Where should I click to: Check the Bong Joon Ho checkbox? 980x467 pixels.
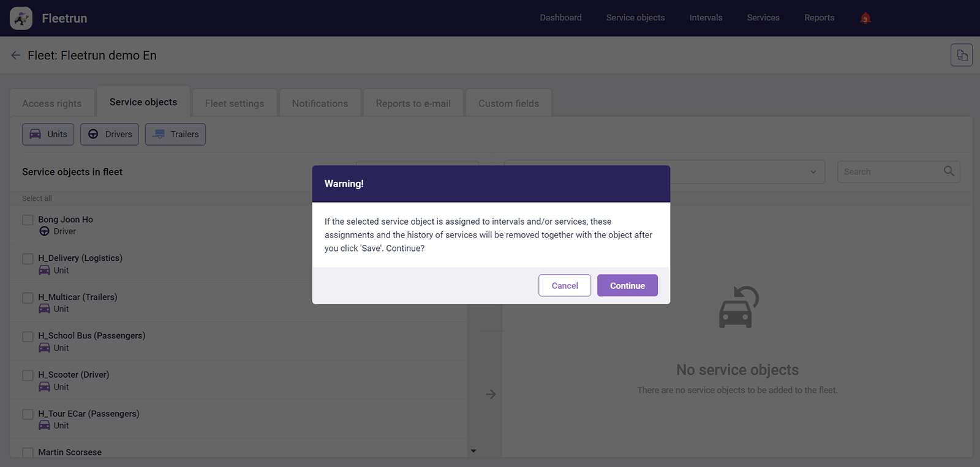pyautogui.click(x=28, y=220)
